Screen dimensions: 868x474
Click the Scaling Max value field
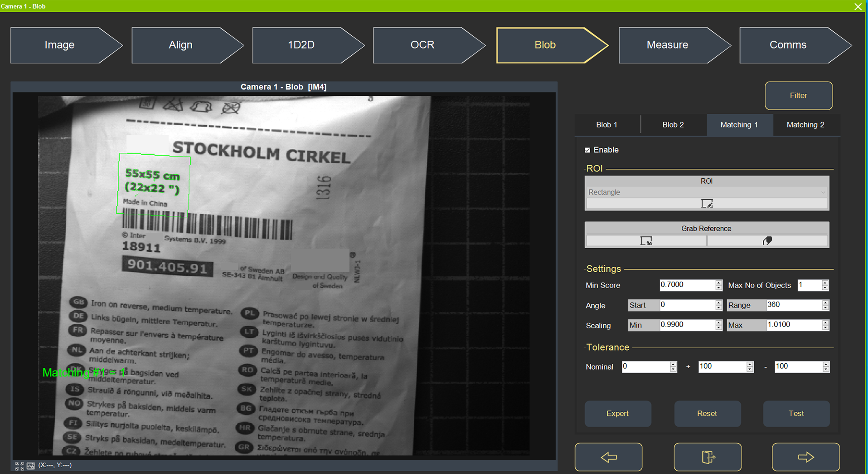pyautogui.click(x=794, y=325)
